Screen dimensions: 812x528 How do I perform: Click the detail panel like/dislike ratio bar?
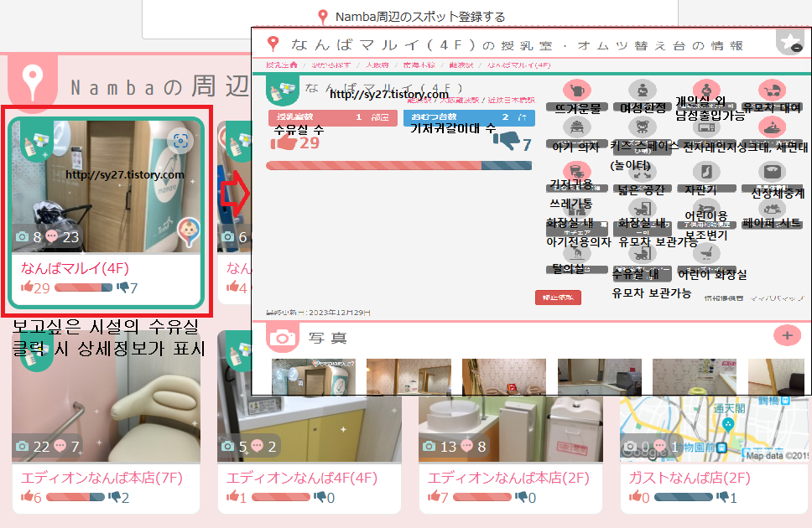pos(398,166)
